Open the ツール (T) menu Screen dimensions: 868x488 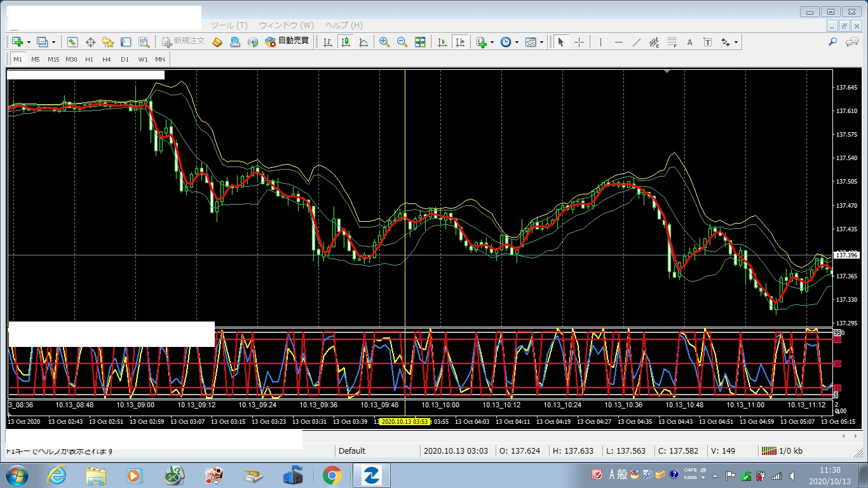click(x=229, y=25)
